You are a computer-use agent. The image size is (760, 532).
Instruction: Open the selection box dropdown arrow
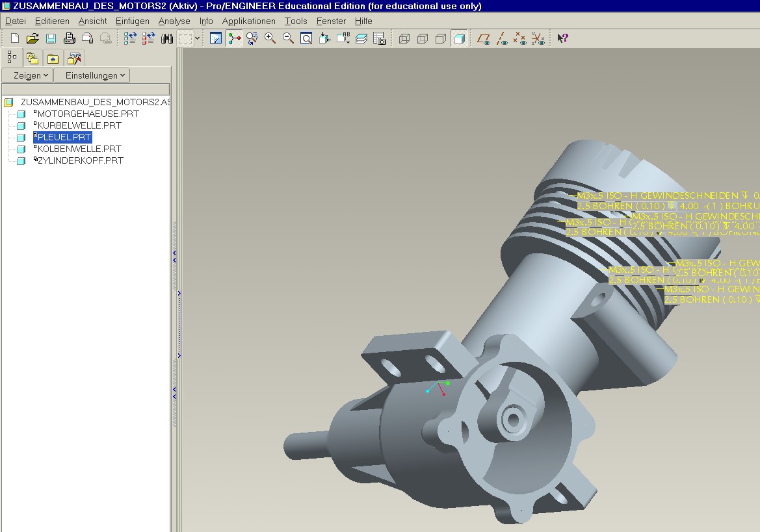(x=198, y=39)
